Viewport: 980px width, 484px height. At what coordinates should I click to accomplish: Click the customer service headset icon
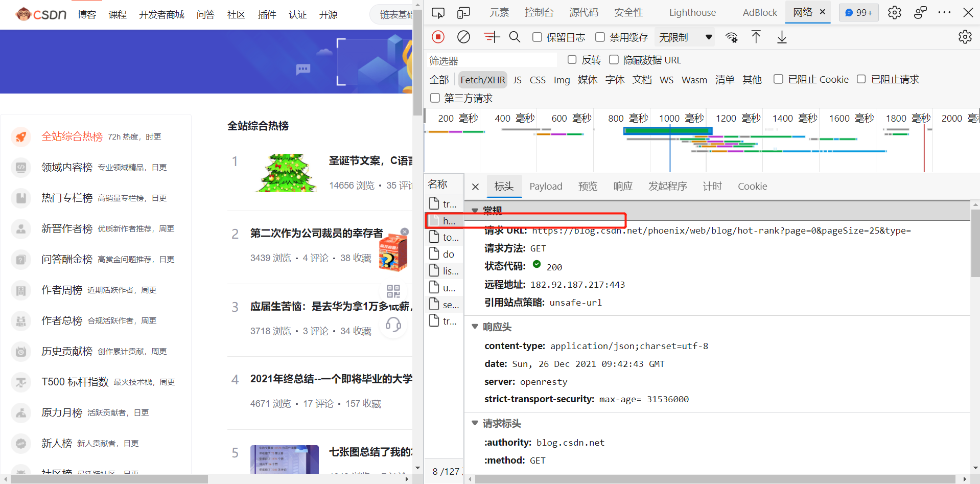pyautogui.click(x=393, y=325)
